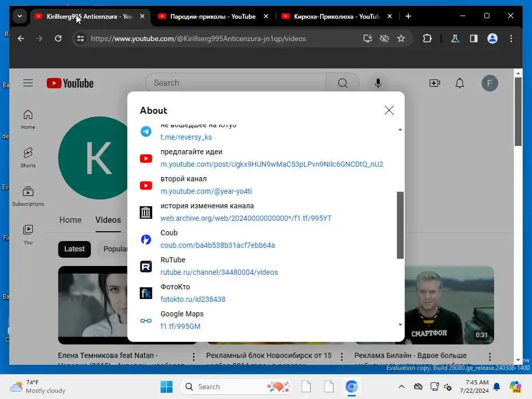
Task: Activate voice search microphone
Action: (x=378, y=83)
